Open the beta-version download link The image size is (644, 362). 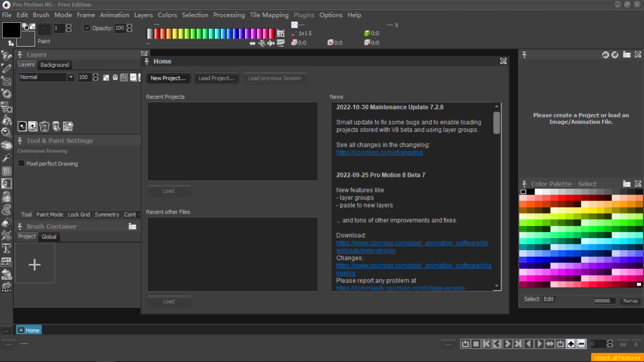(412, 247)
